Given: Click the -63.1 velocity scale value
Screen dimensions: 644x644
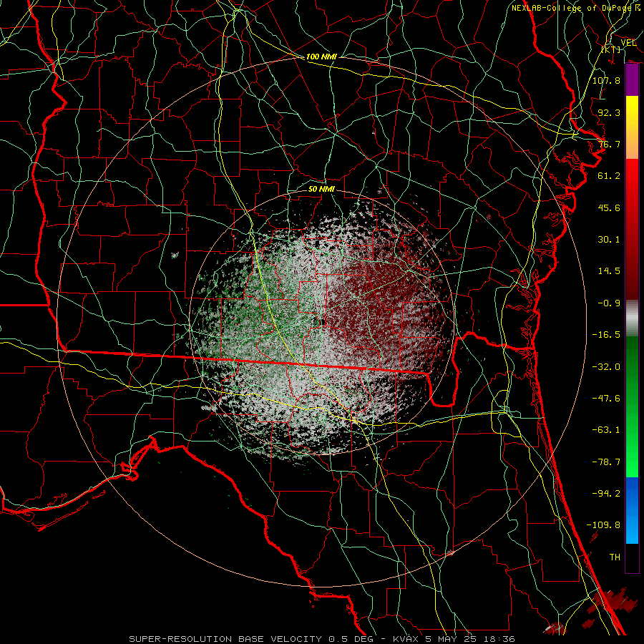Looking at the screenshot, I should click(x=606, y=429).
